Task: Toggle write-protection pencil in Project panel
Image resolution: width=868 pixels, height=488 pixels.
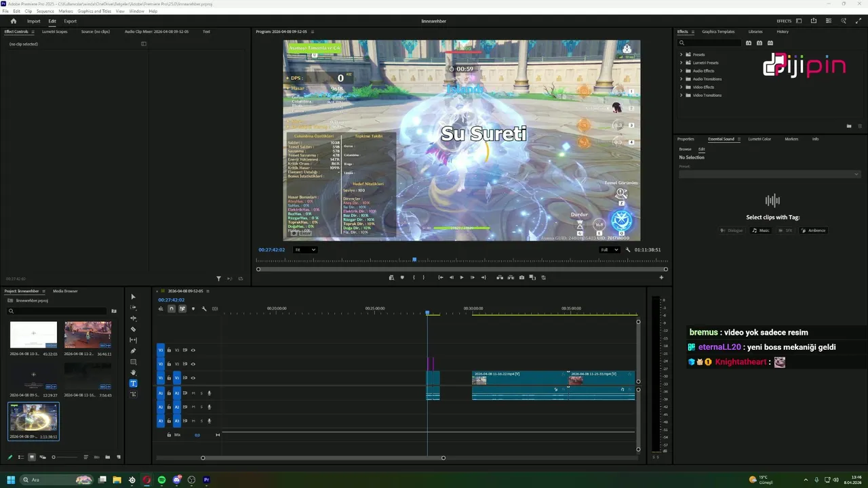Action: point(10,457)
